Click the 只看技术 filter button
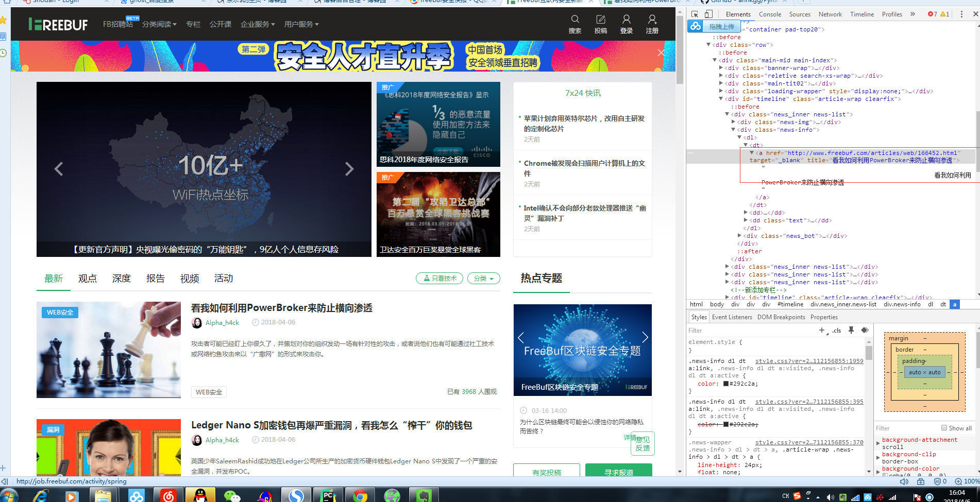Screen dimensions: 980x502 pyautogui.click(x=440, y=278)
